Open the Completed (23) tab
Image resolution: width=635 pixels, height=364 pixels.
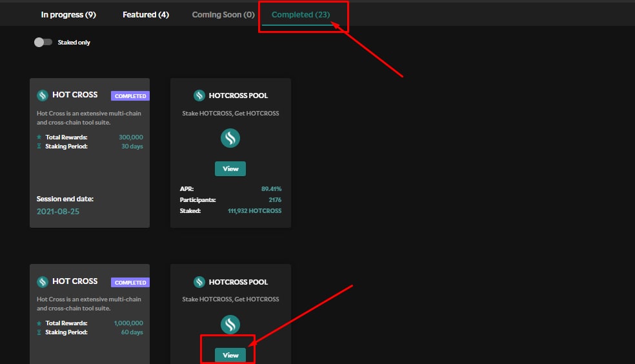[301, 15]
